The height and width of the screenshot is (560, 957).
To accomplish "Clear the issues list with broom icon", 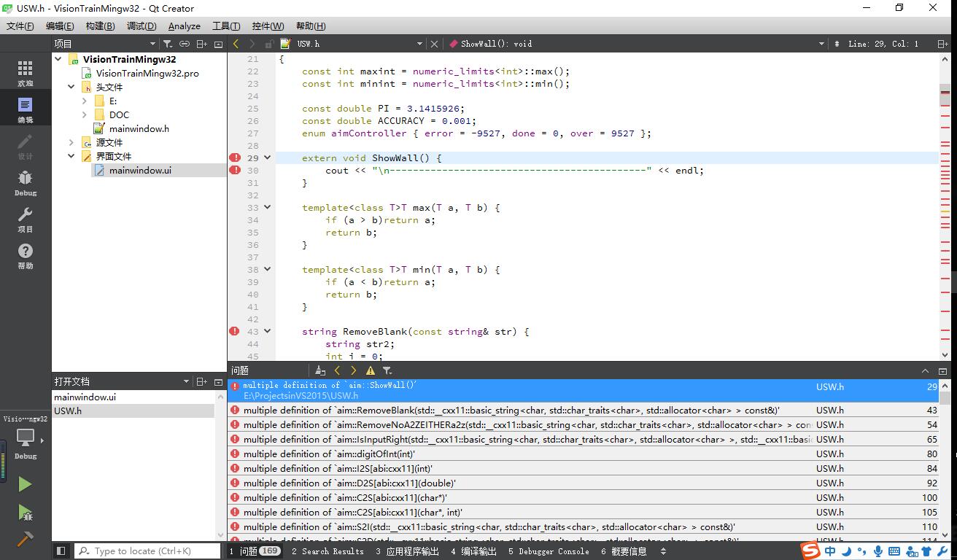I will (320, 370).
